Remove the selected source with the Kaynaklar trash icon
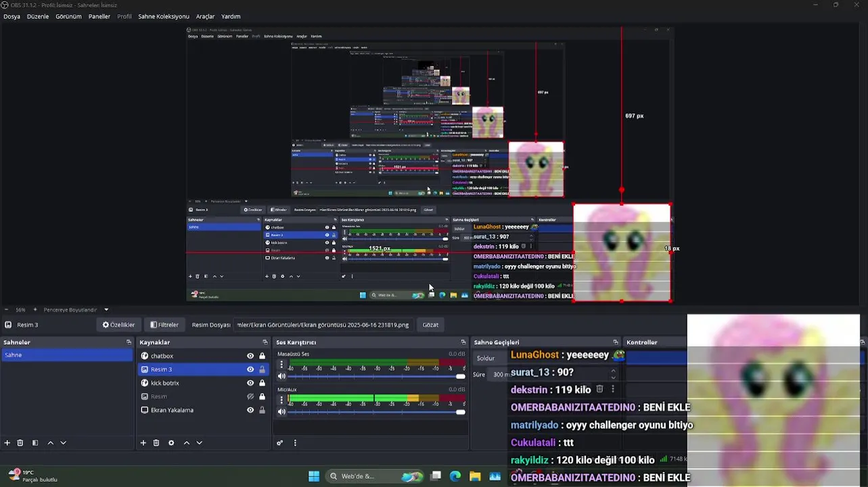Image resolution: width=868 pixels, height=487 pixels. (x=156, y=443)
